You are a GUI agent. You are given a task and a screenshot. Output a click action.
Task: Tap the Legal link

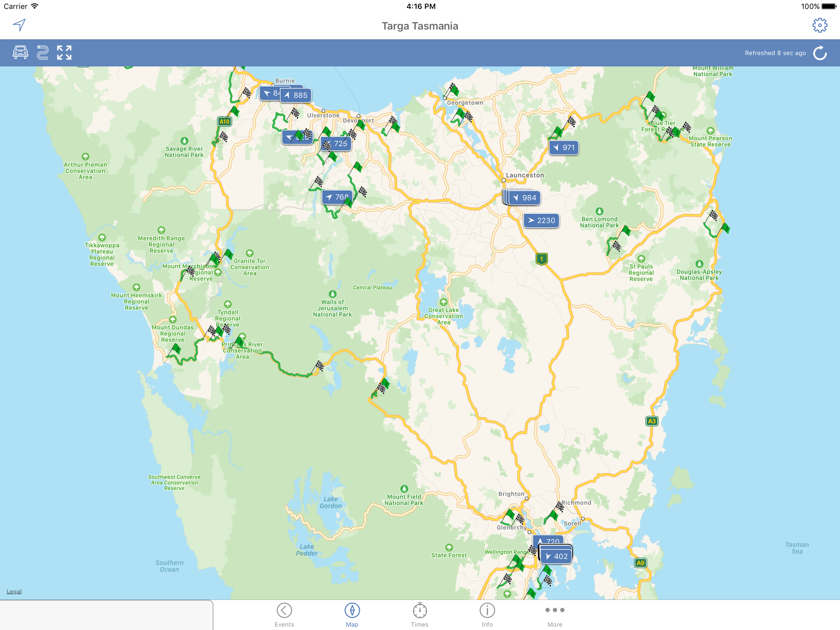tap(14, 591)
